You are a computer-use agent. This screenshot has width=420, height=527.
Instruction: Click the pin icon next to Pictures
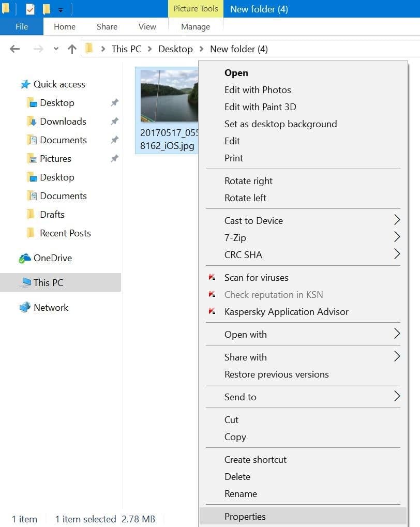coord(114,159)
